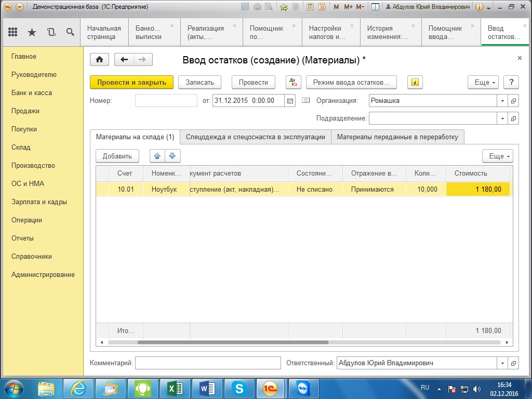Open the Dt/Kt postings icon
Image resolution: width=532 pixels, height=399 pixels.
pyautogui.click(x=294, y=83)
